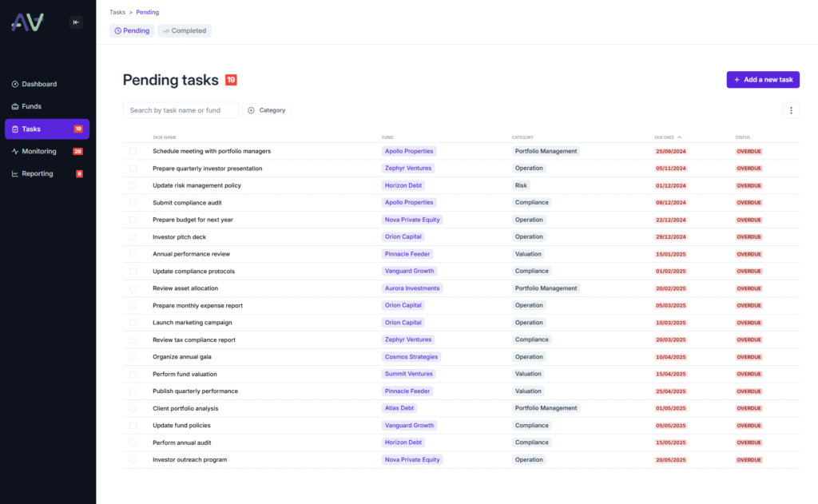Select the Investor pitch deck task checkbox

(133, 237)
